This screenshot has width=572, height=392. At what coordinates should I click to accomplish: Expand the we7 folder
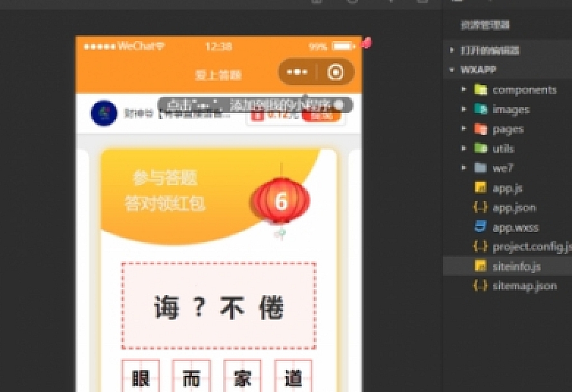(502, 168)
